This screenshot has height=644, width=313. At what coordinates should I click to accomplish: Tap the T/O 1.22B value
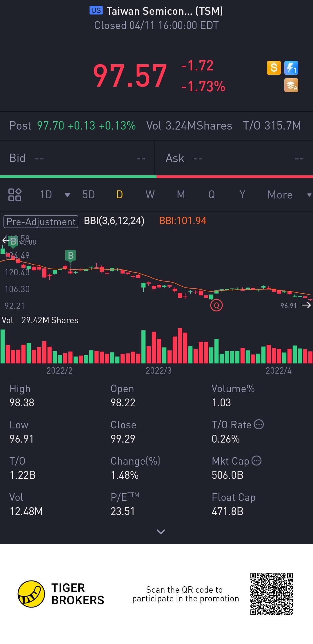(x=23, y=475)
